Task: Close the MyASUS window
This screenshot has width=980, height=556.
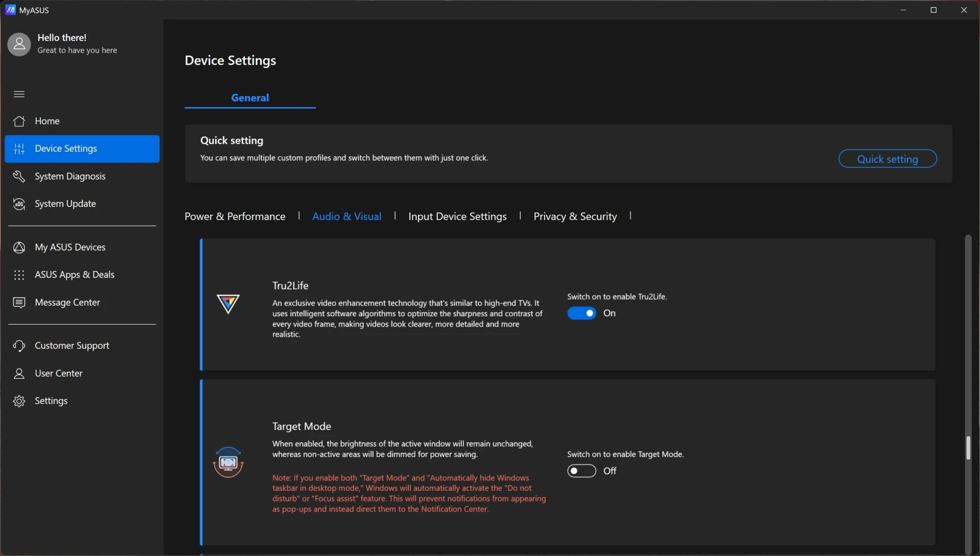Action: [964, 10]
